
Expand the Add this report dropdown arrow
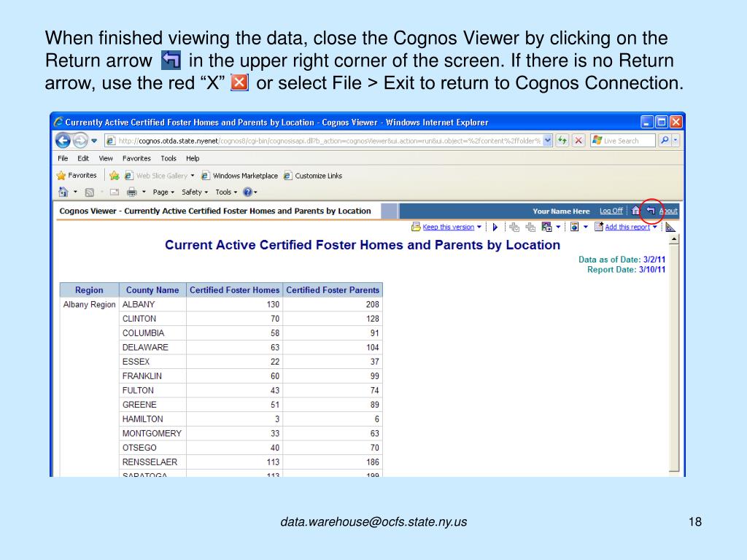point(655,227)
